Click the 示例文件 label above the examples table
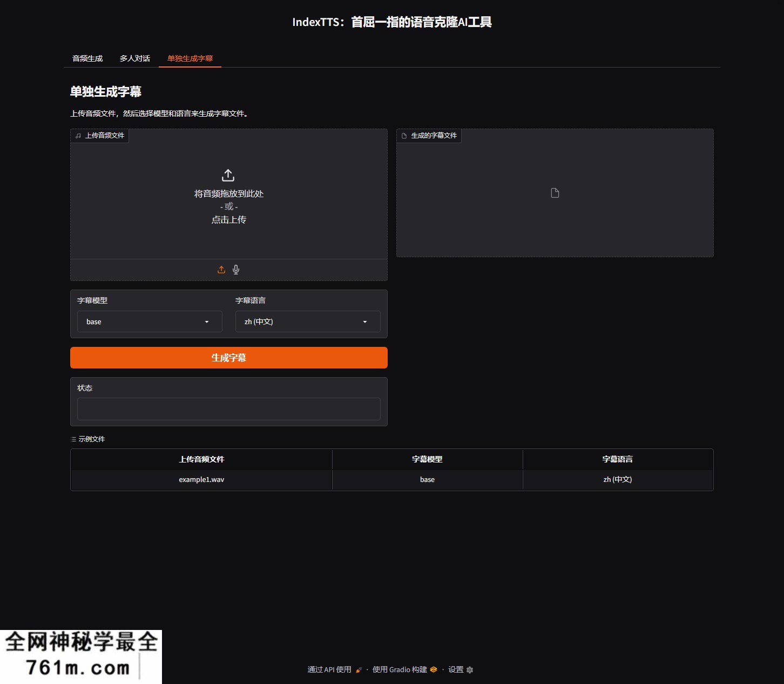Screen dimensions: 784x684 88,439
